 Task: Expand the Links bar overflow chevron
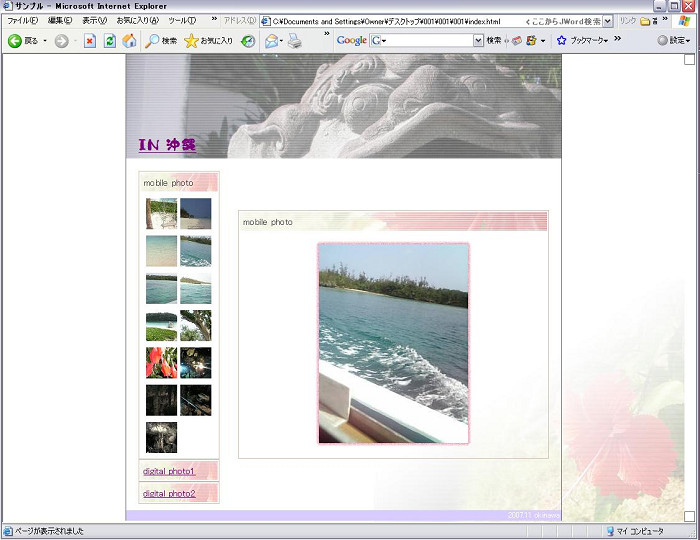(x=665, y=19)
